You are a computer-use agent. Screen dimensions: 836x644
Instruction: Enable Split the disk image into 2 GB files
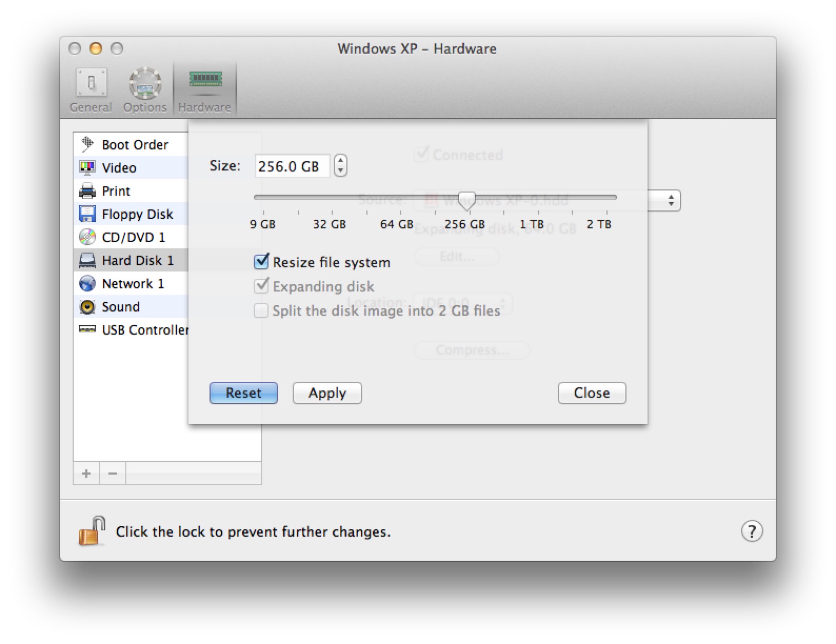pos(261,310)
